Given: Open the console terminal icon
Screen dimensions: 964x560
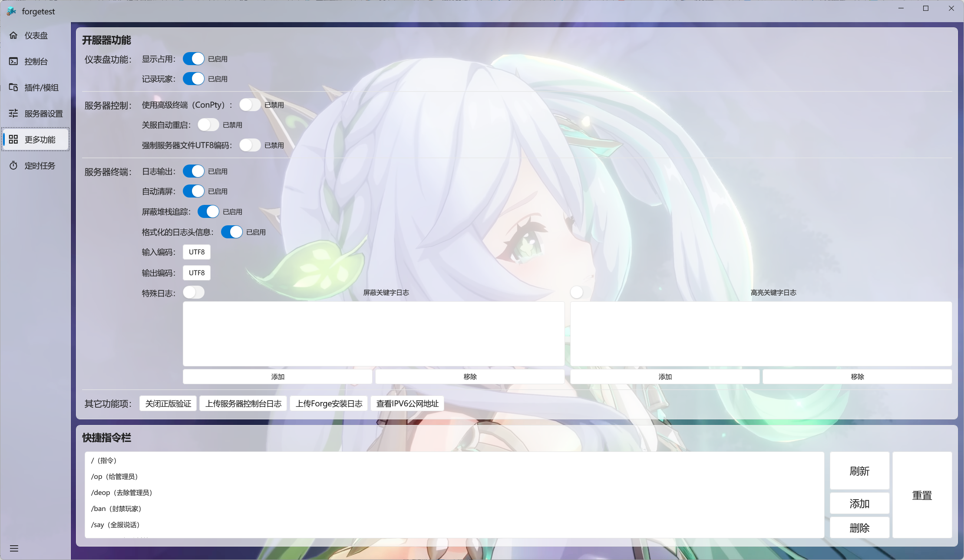Looking at the screenshot, I should point(13,62).
